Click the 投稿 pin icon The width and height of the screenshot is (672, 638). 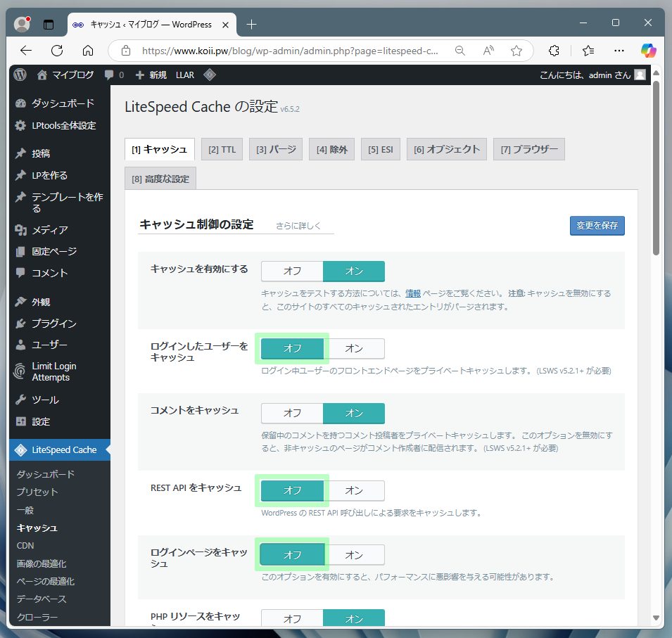[20, 153]
